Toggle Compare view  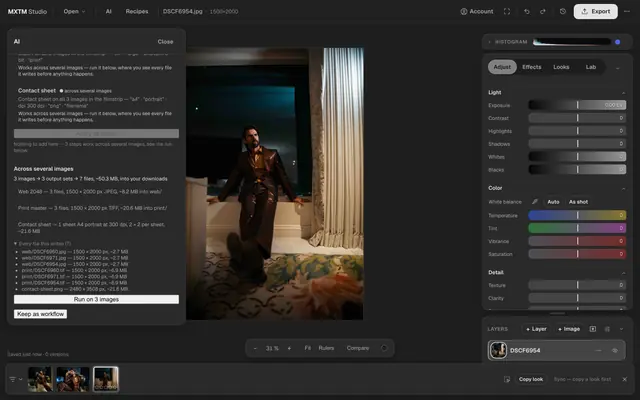[358, 348]
